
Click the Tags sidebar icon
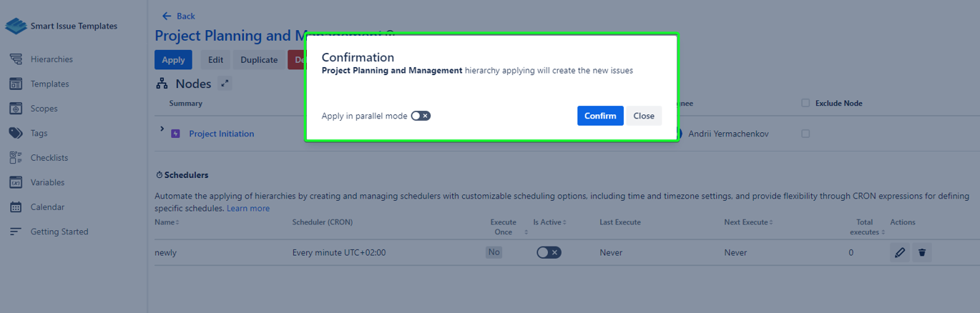coord(16,133)
